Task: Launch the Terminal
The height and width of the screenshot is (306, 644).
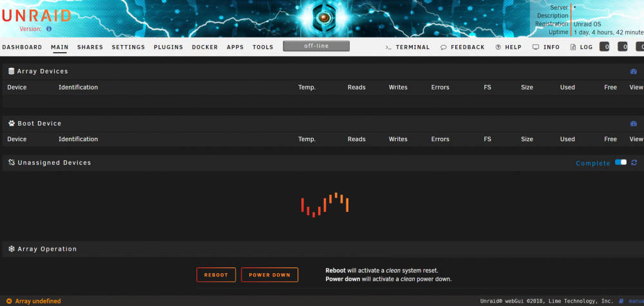Action: (408, 47)
